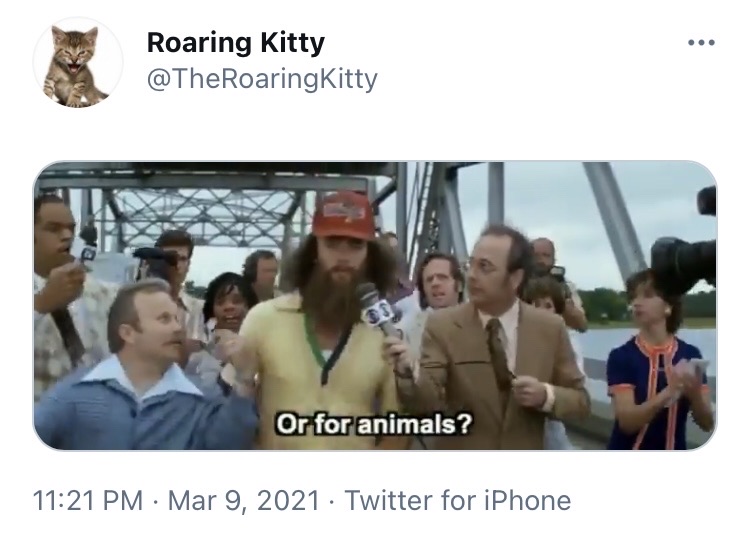Click the Twitter for iPhone source label
This screenshot has width=750, height=537.
pos(458,501)
